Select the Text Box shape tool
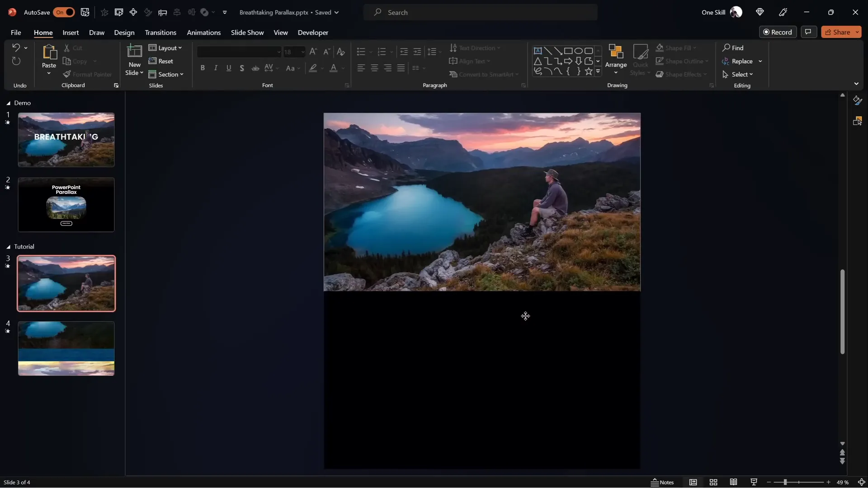 pyautogui.click(x=538, y=51)
